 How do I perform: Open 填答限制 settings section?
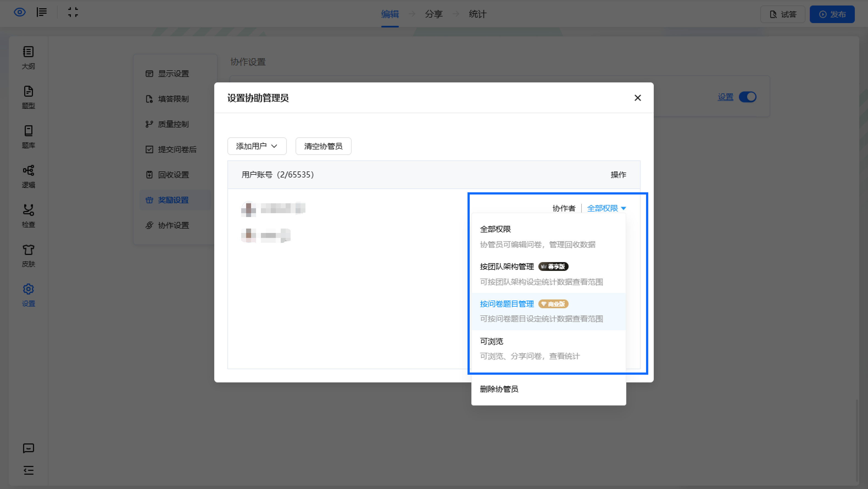175,99
